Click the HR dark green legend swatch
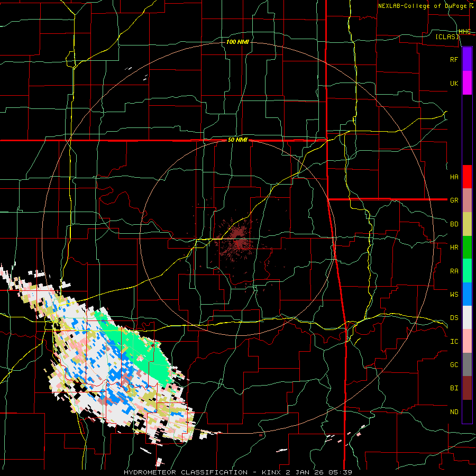 coord(467,248)
